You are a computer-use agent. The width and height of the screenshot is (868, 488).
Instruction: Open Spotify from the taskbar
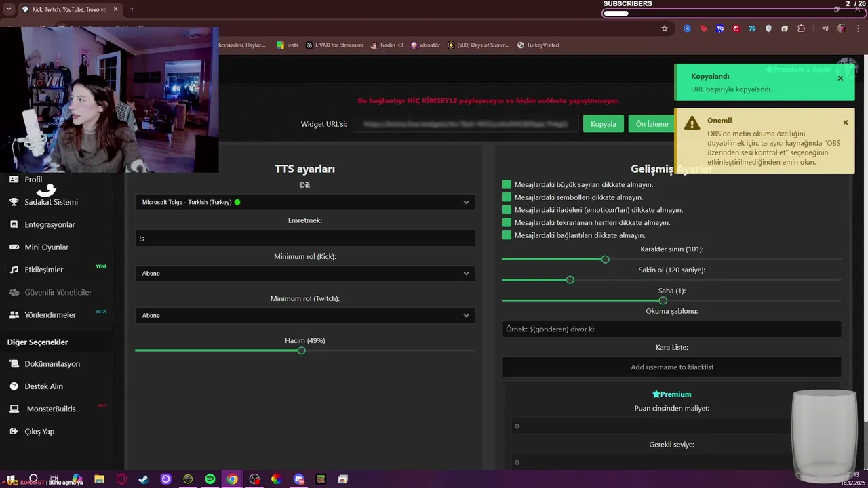pos(210,479)
